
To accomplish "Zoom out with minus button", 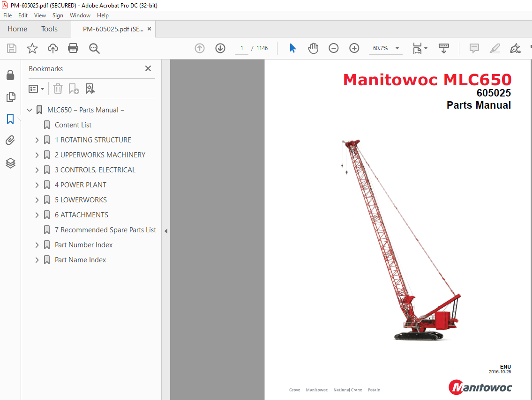I will coord(334,48).
